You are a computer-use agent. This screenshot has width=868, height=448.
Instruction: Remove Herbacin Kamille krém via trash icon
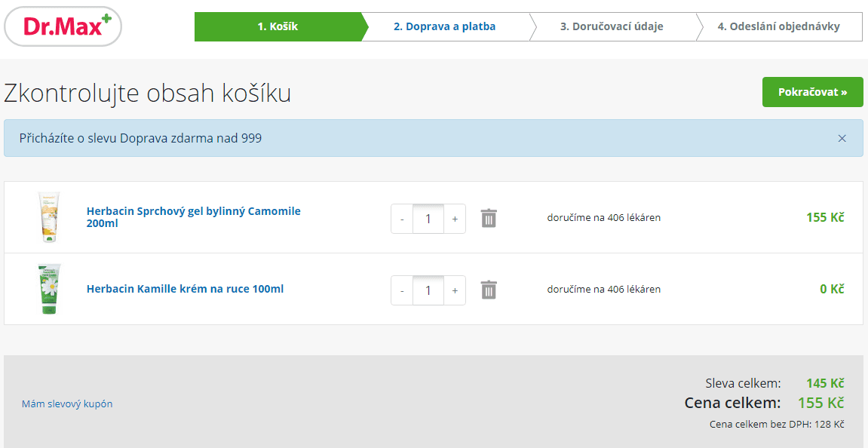click(x=489, y=290)
